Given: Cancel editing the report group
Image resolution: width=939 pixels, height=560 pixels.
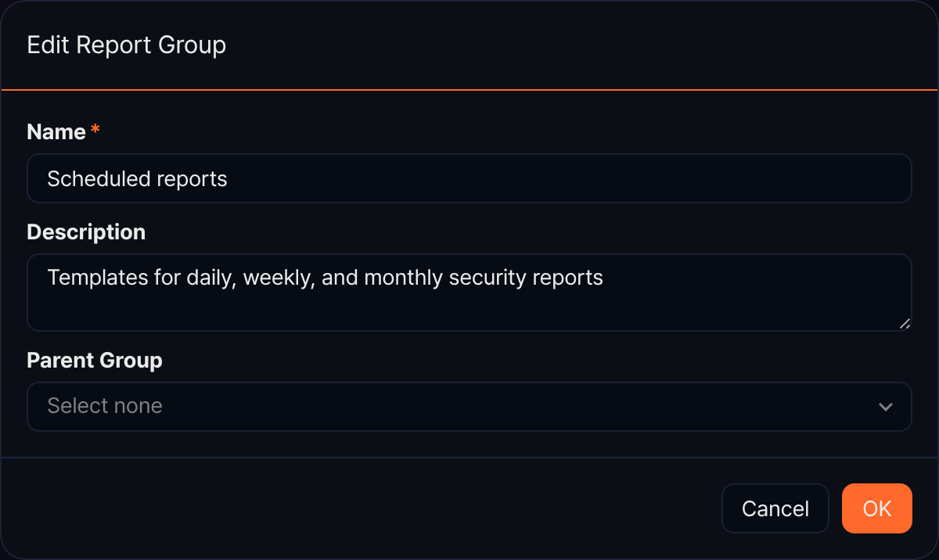Looking at the screenshot, I should click(x=775, y=508).
